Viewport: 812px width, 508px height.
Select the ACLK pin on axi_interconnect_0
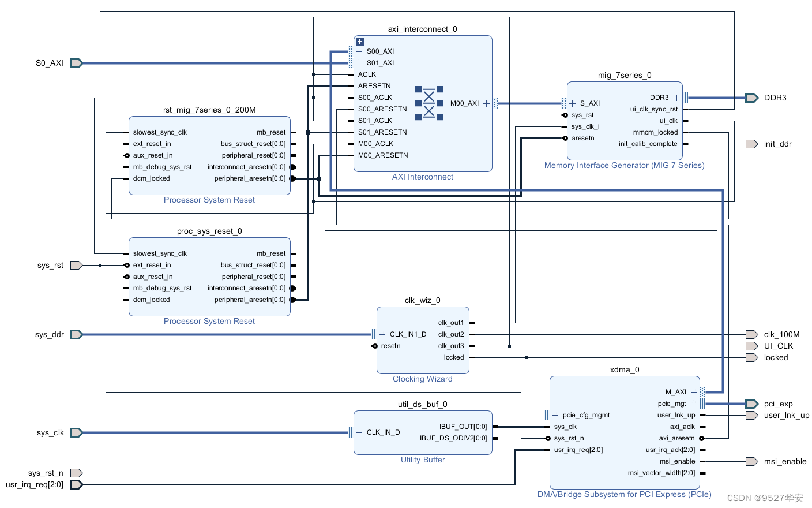click(x=367, y=74)
